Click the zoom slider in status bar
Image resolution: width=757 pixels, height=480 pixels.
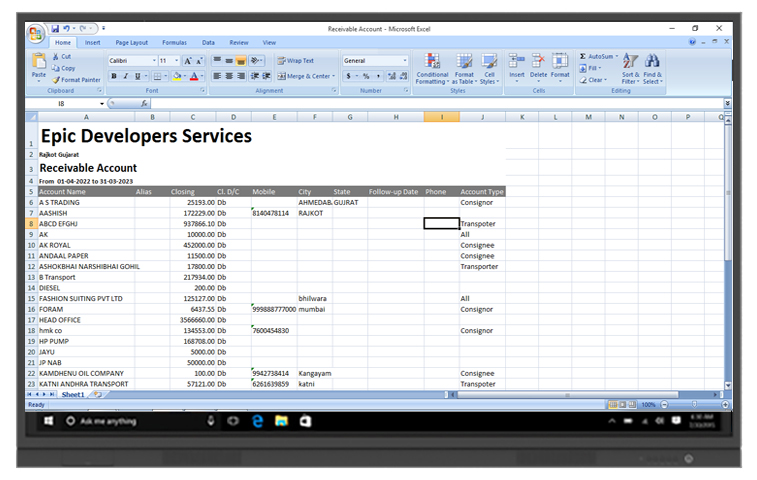click(694, 405)
